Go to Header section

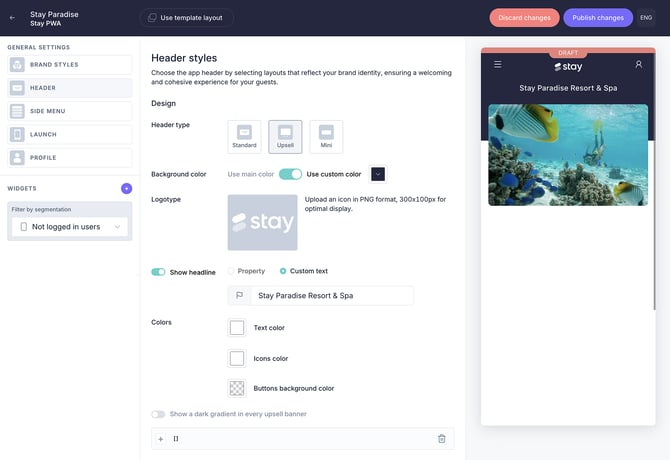70,88
